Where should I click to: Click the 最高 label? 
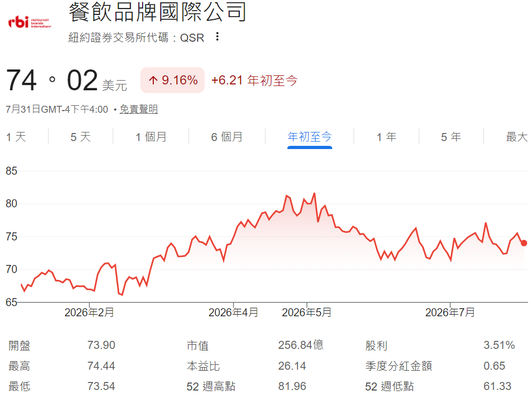click(19, 366)
